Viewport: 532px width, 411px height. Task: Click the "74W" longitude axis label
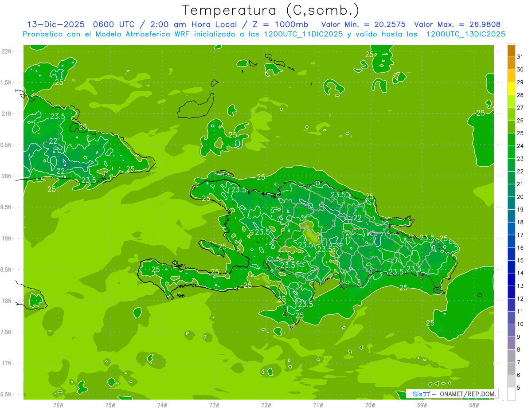click(x=162, y=405)
